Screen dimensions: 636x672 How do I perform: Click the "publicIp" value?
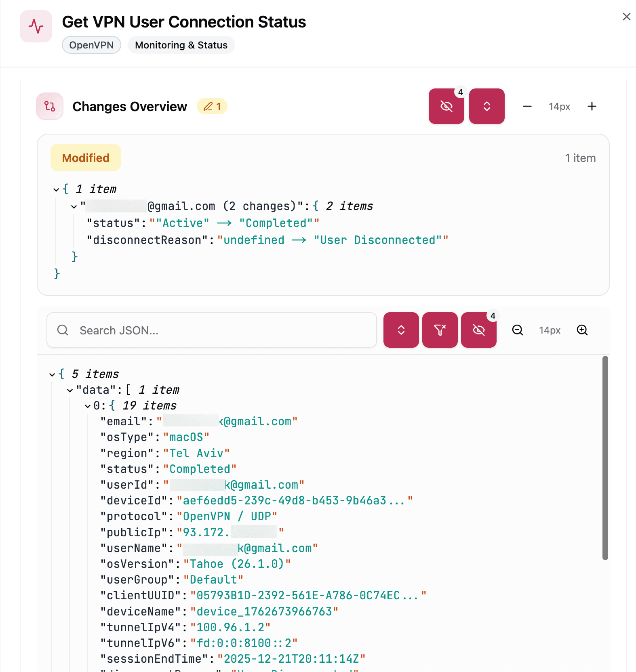(x=230, y=532)
